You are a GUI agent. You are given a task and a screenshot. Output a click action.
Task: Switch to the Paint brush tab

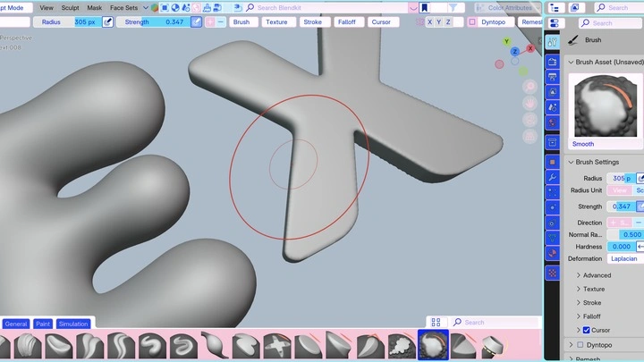coord(43,324)
